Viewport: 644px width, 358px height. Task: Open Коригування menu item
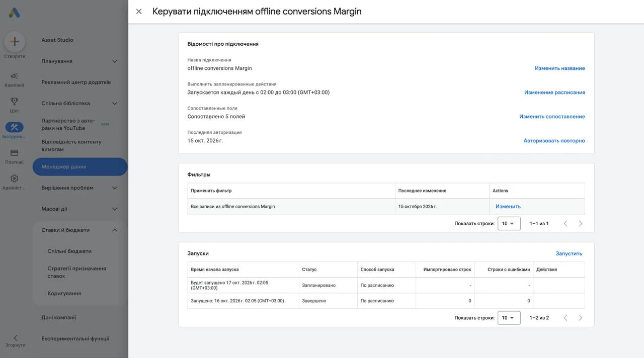click(64, 294)
